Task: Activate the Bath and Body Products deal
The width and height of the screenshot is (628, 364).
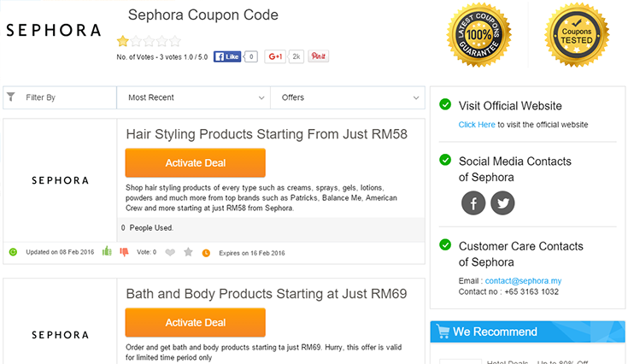Action: (x=196, y=322)
